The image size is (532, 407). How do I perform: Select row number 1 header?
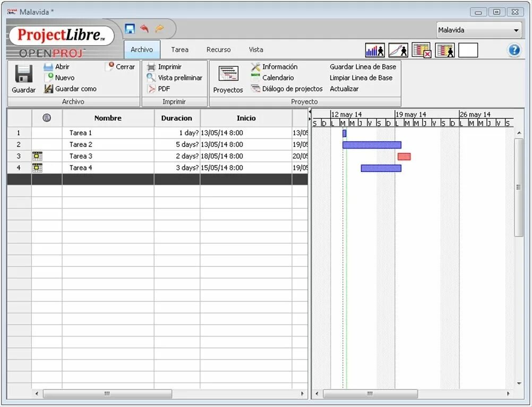[19, 133]
